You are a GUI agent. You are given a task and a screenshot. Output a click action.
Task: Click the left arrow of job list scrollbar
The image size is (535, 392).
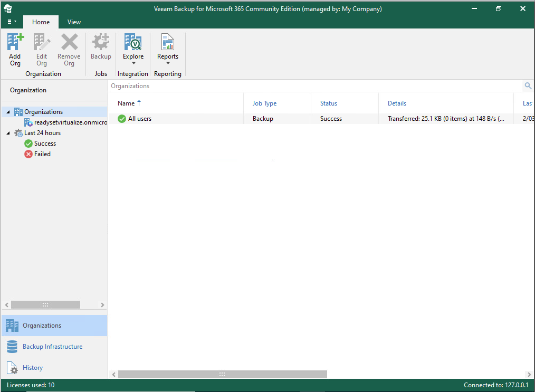[x=113, y=374]
